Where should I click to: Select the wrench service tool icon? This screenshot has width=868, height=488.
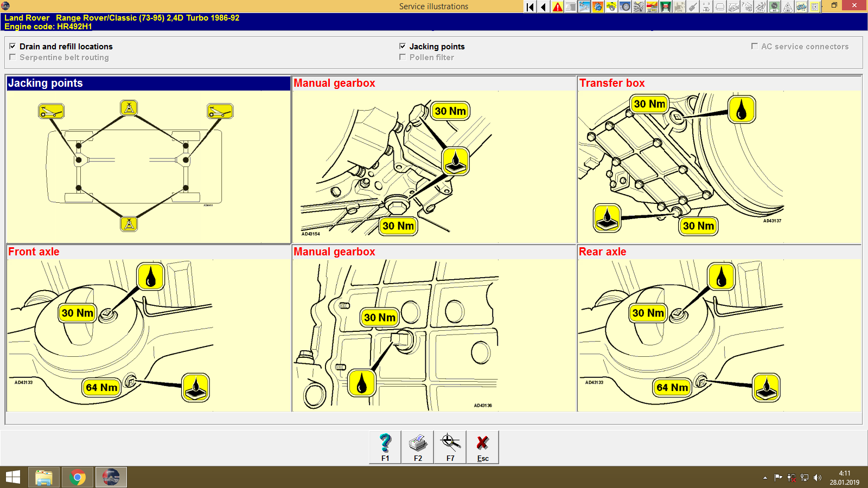585,6
